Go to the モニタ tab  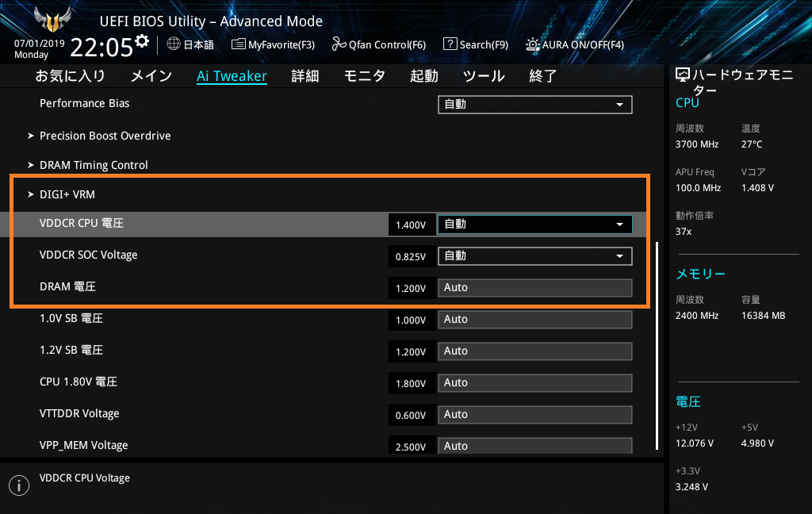pos(365,75)
